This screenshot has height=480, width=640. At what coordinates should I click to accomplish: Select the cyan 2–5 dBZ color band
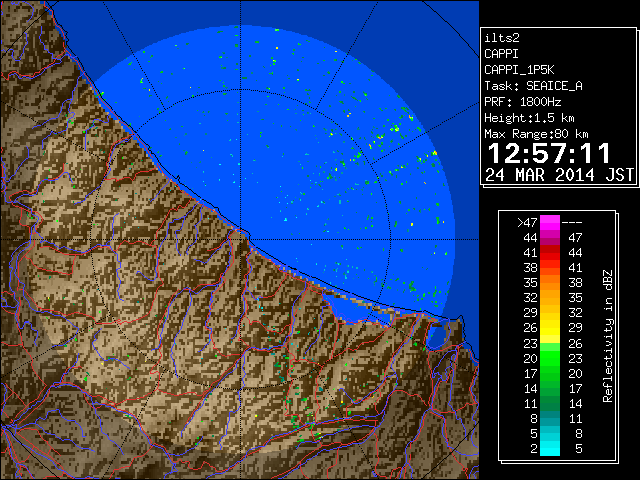[550, 448]
